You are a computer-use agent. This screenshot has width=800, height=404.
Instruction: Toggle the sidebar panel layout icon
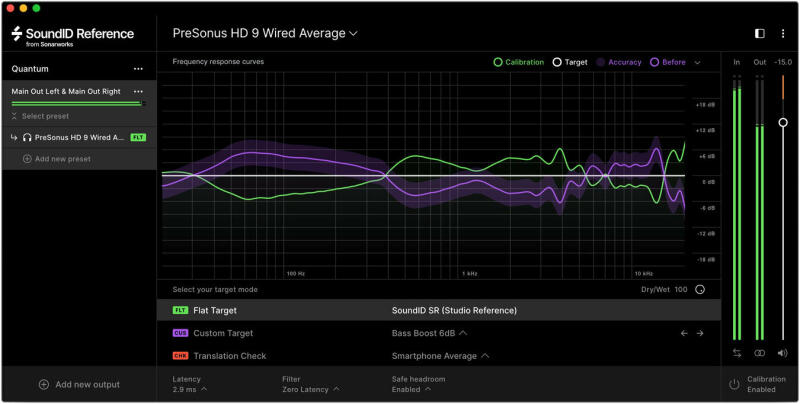point(760,34)
